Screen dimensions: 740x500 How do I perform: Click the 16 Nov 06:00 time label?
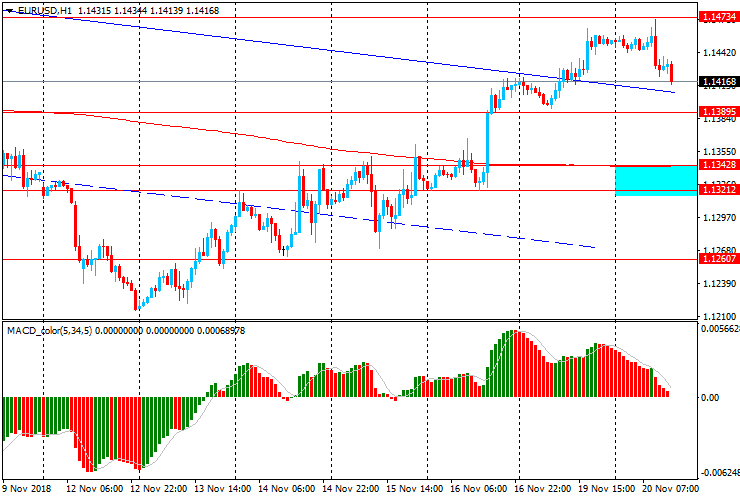478,489
